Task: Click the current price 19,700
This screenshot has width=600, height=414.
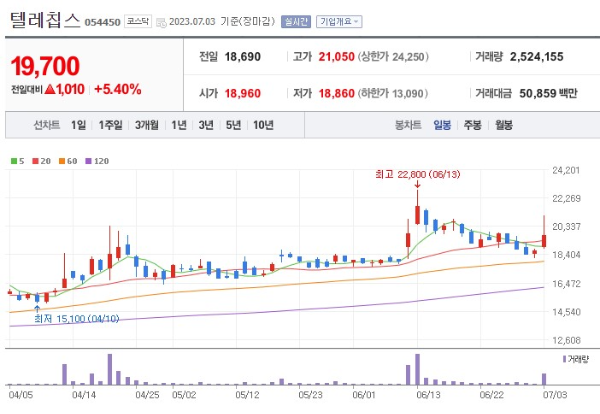Action: click(45, 66)
